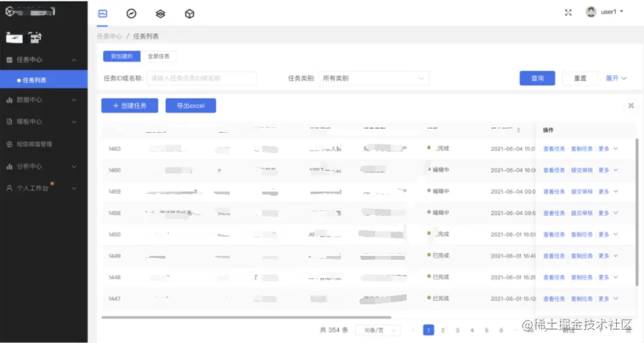Click the table expand icon right of the export button

(x=632, y=106)
